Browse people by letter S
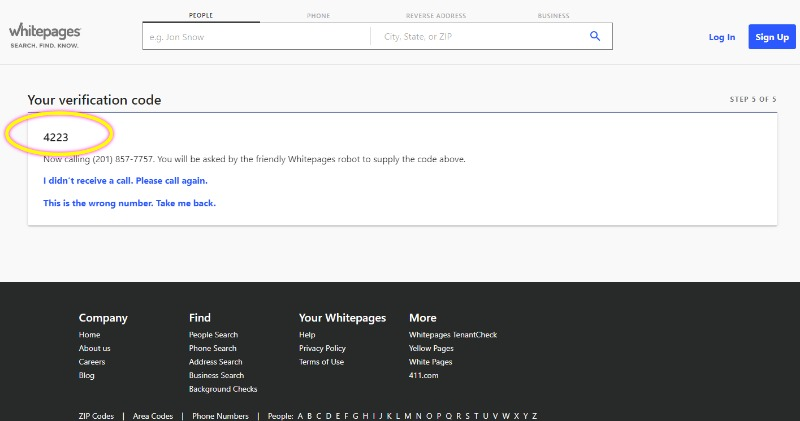Image resolution: width=800 pixels, height=421 pixels. 467,416
